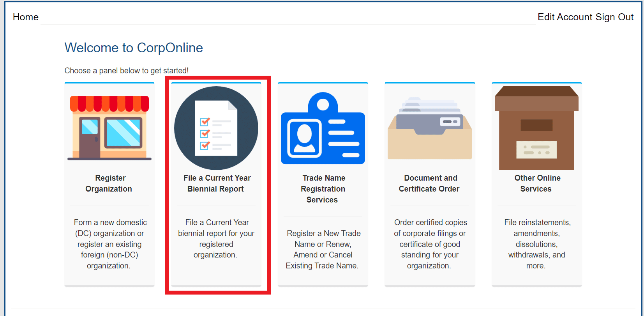The image size is (644, 316).
Task: Go to the Home menu item
Action: point(26,17)
